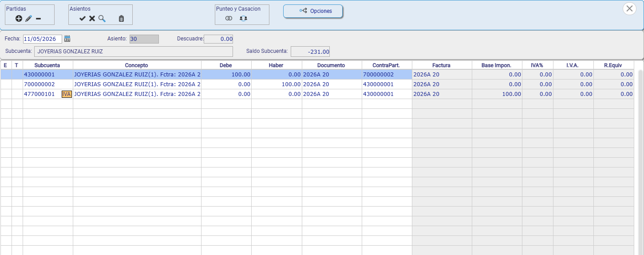Remove partida with the minus icon
This screenshot has height=255, width=644.
(x=38, y=19)
